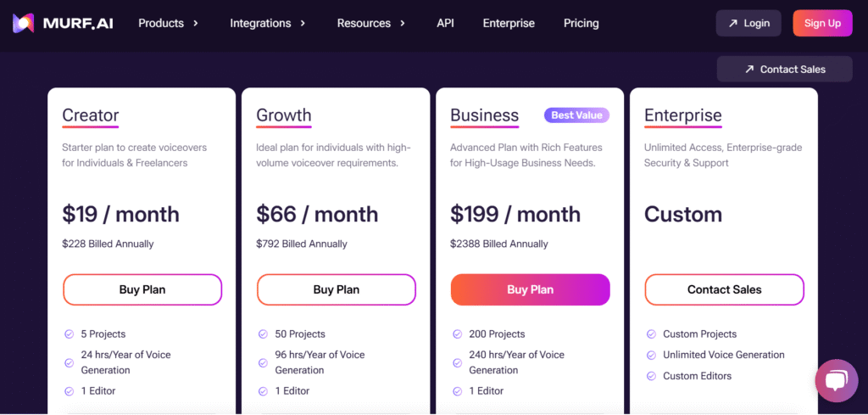
Task: Click the arrow icon in the Login button
Action: pos(733,23)
